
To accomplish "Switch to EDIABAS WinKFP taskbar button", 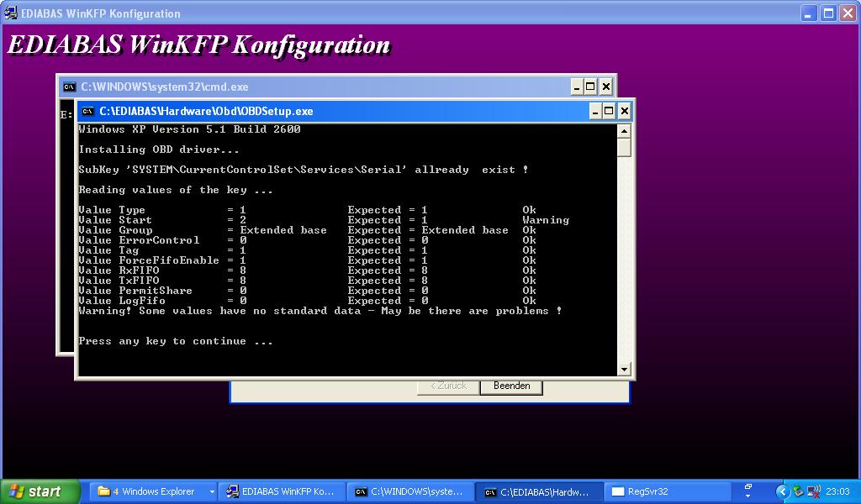I will point(282,491).
